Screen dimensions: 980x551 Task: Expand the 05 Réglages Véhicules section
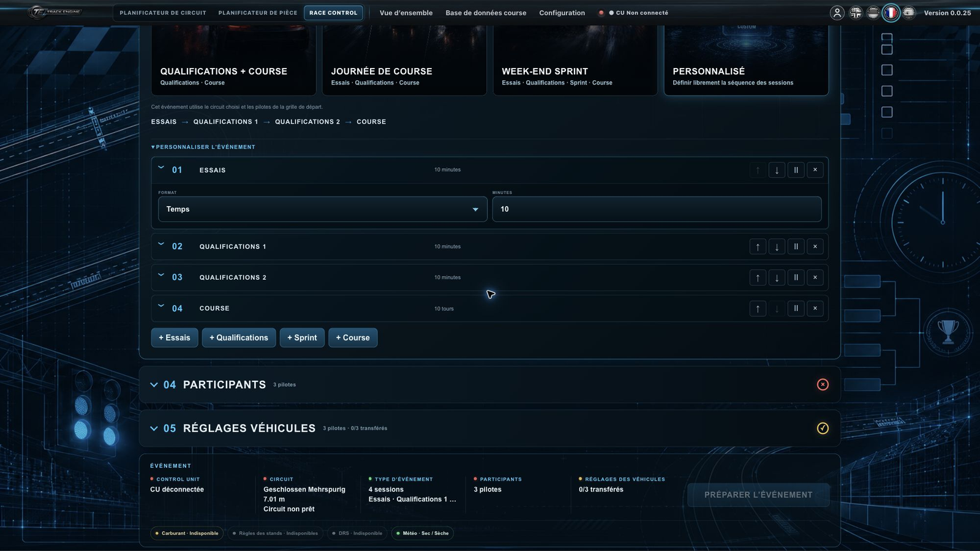click(x=154, y=429)
